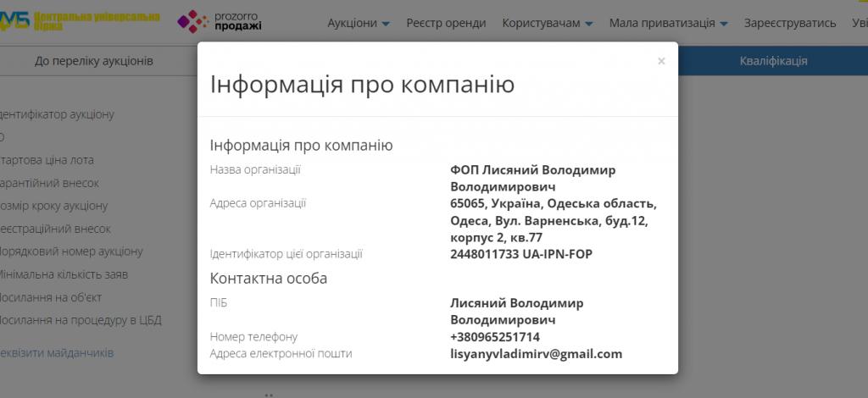
Task: Click the email lisyanyvladimirv@gmail.com
Action: [x=536, y=354]
